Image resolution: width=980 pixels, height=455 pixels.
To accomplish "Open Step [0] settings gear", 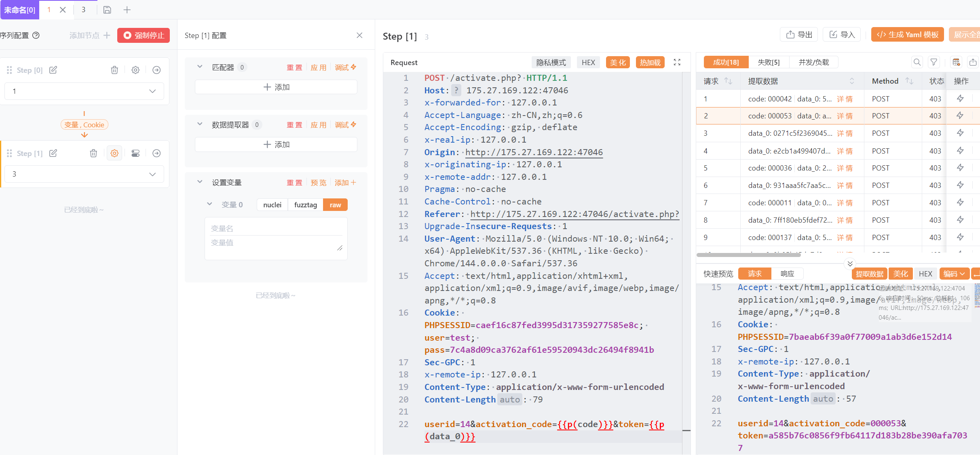I will point(135,70).
